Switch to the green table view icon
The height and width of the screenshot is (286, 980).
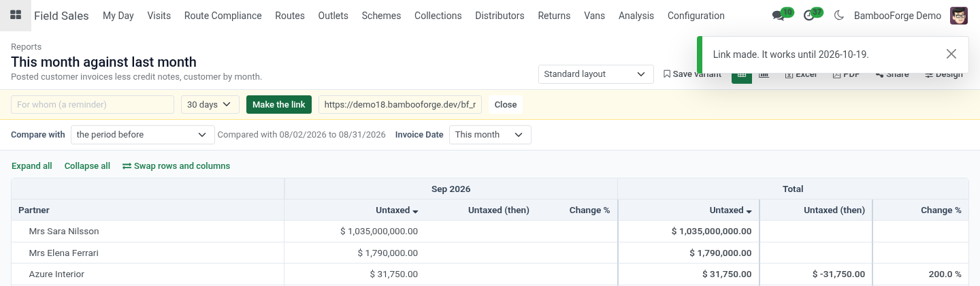(742, 75)
